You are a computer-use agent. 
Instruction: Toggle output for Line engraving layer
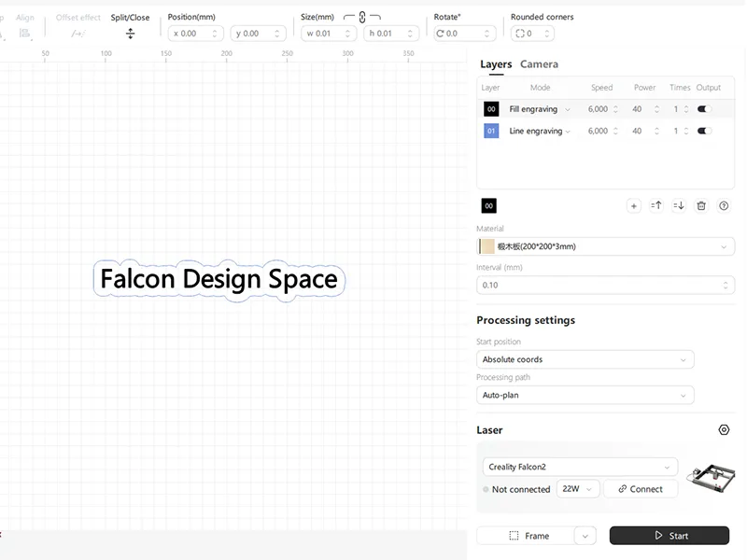705,132
